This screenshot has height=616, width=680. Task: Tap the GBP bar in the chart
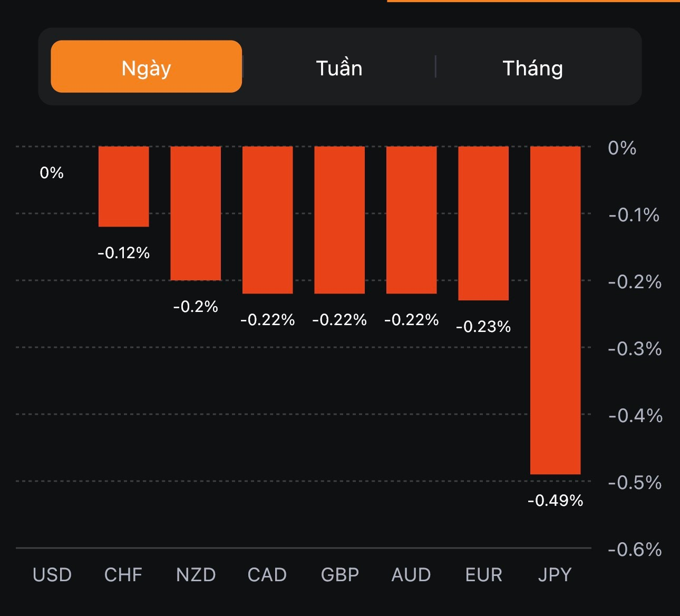click(339, 220)
